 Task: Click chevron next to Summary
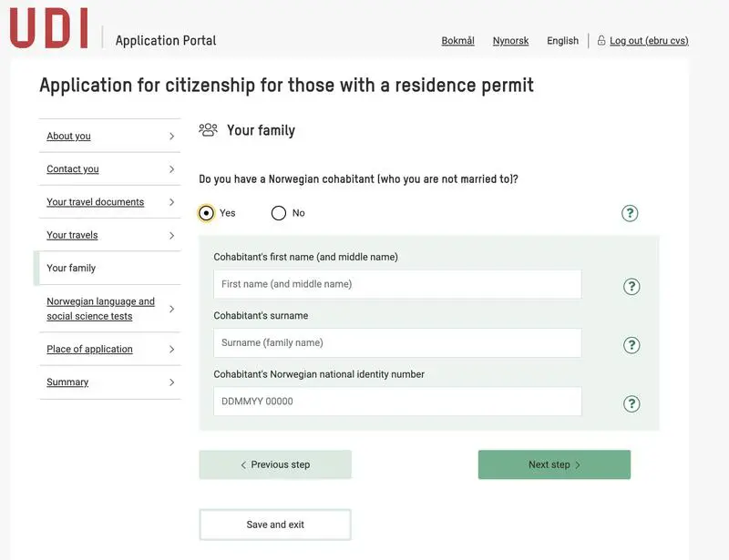(171, 382)
